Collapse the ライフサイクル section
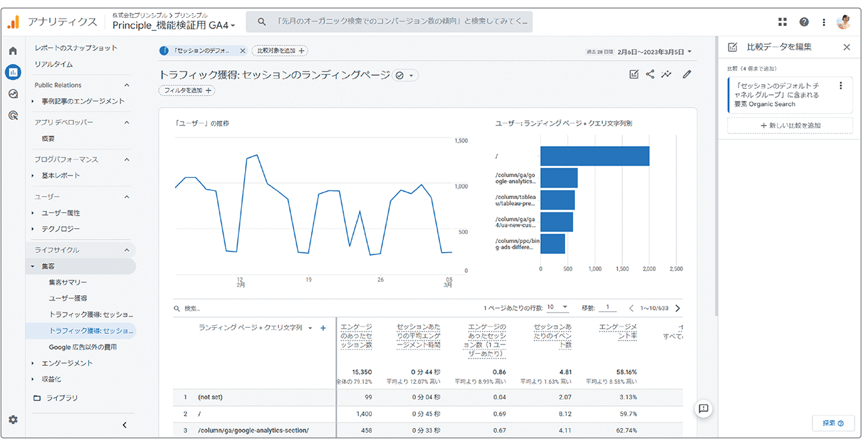The height and width of the screenshot is (446, 868). (127, 250)
